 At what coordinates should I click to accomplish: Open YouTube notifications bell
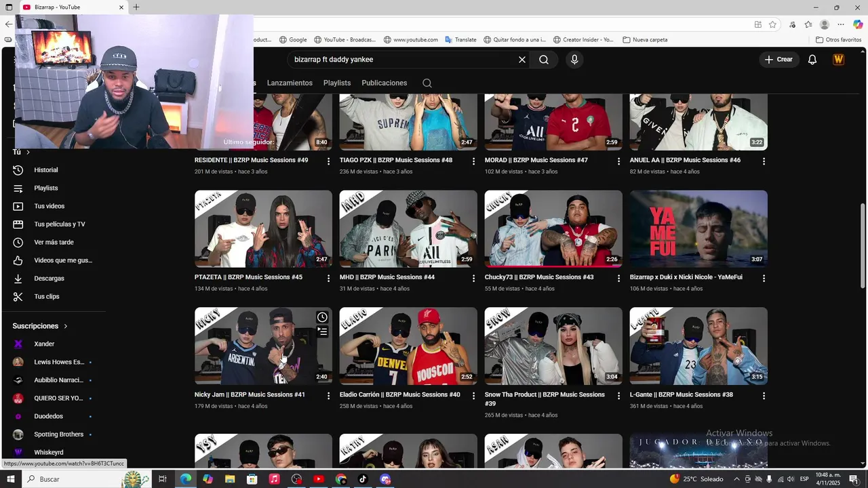(812, 60)
